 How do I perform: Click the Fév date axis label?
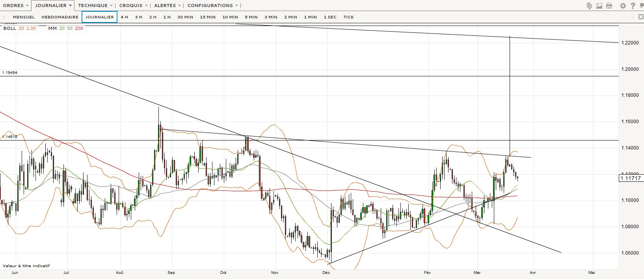(x=427, y=272)
